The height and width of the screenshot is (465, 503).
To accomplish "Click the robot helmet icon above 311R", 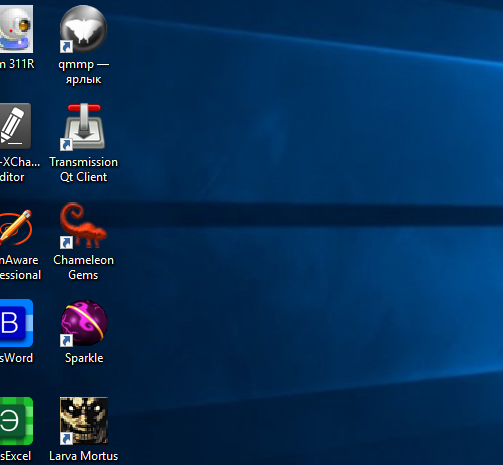I will 16,29.
